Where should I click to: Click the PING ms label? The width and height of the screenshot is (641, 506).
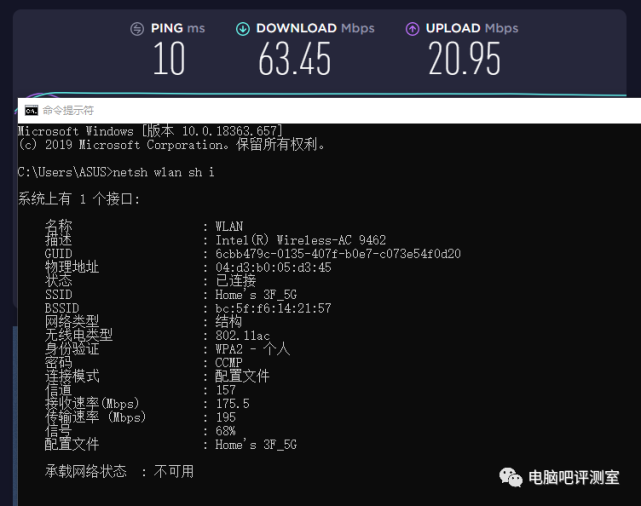tap(178, 28)
